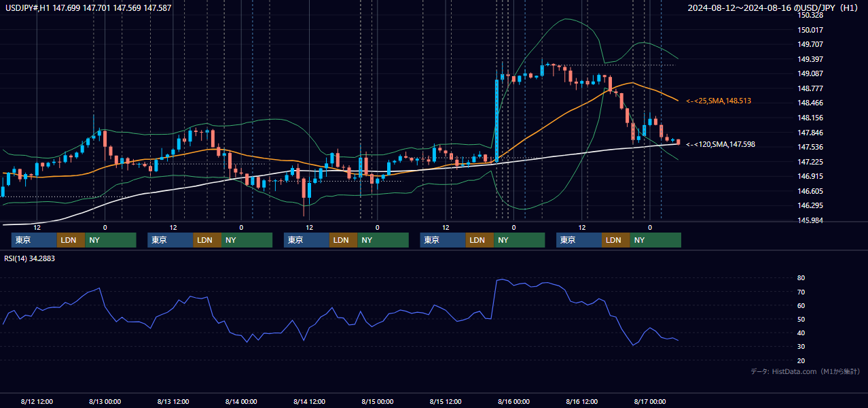Click price axis value 147.536
This screenshot has width=868, height=408.
coord(811,147)
